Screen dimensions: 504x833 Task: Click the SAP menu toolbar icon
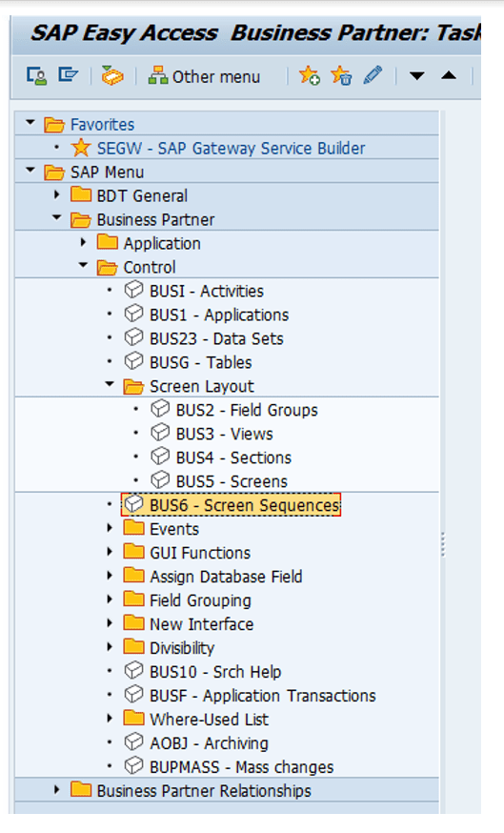(x=68, y=75)
